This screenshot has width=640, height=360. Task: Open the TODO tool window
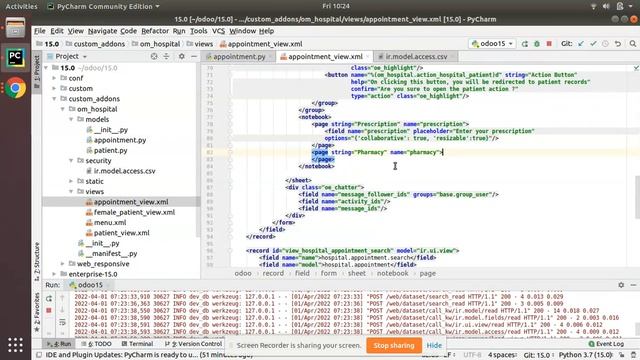coord(97,344)
